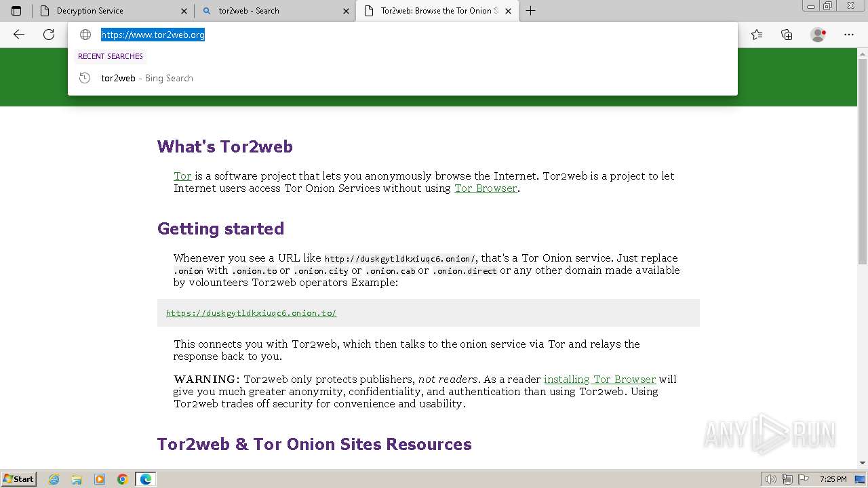Select recent search 'tor2web - Bing Search'

pos(402,78)
